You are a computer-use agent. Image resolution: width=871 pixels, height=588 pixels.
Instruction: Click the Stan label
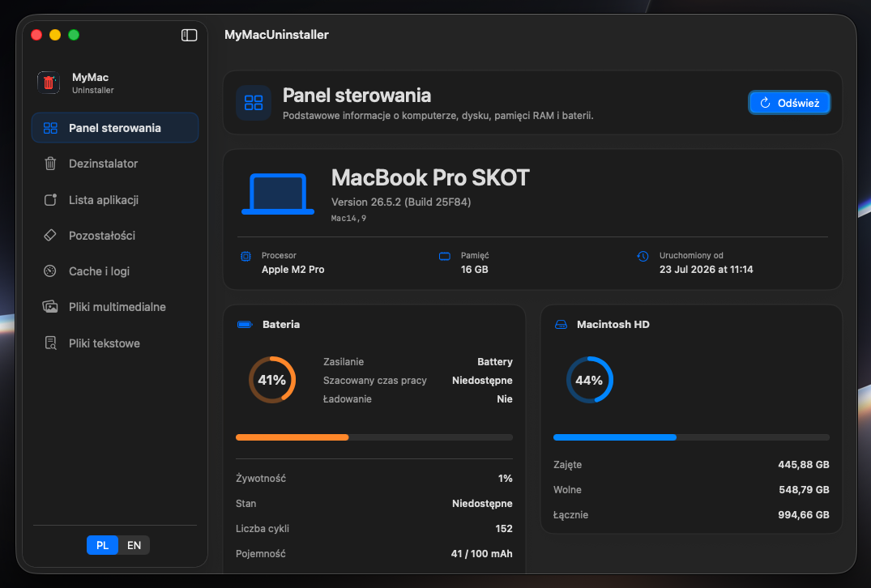pyautogui.click(x=246, y=504)
